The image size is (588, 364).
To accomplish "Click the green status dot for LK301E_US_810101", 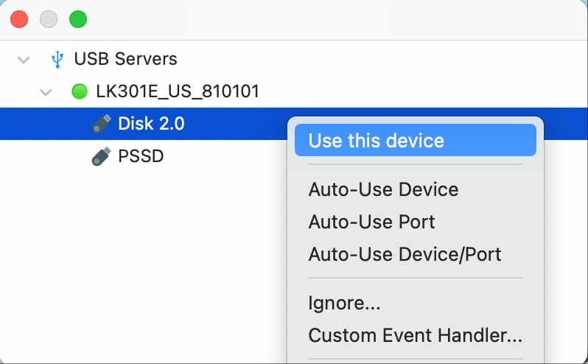I will (x=79, y=92).
